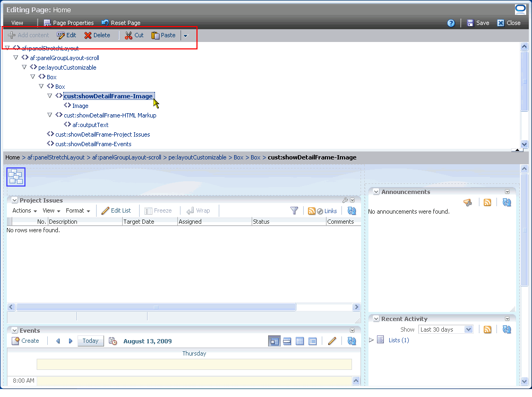Open Links in Project Issues
This screenshot has height=397, width=532.
327,211
